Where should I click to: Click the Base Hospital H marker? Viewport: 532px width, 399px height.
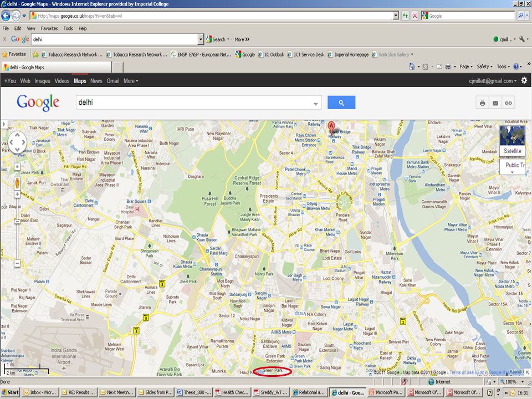click(x=137, y=209)
